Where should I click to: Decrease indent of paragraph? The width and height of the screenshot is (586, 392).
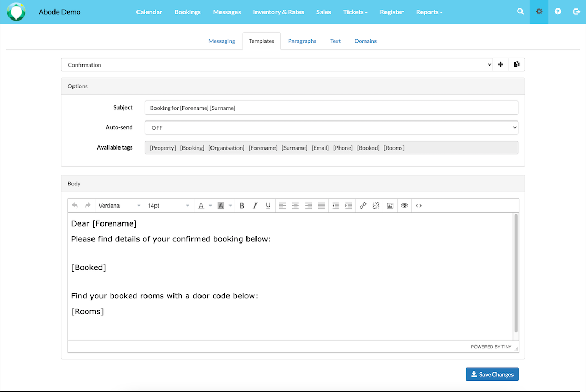(x=336, y=206)
